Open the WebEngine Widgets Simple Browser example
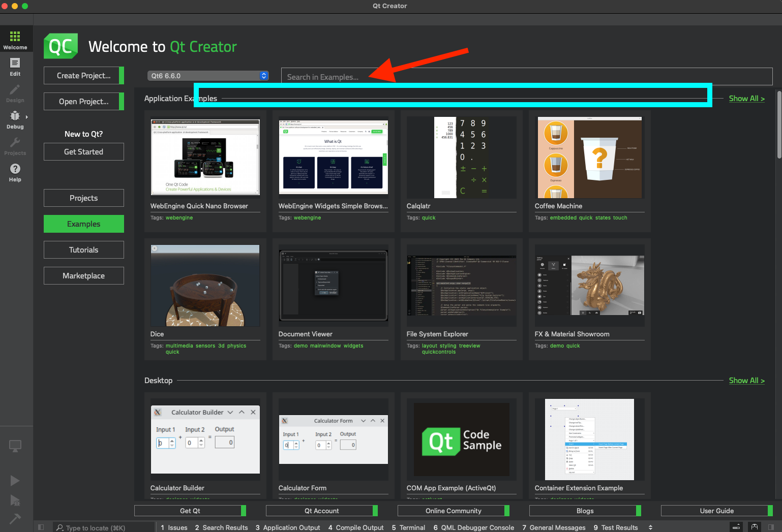782x532 pixels. point(334,158)
